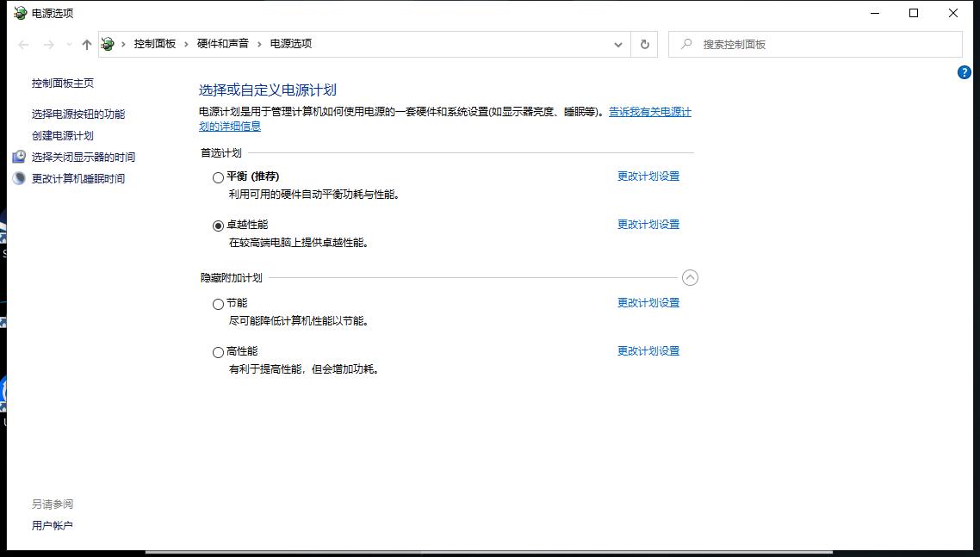Click the 用户帐户 link
Viewport: 980px width, 557px height.
[x=53, y=524]
